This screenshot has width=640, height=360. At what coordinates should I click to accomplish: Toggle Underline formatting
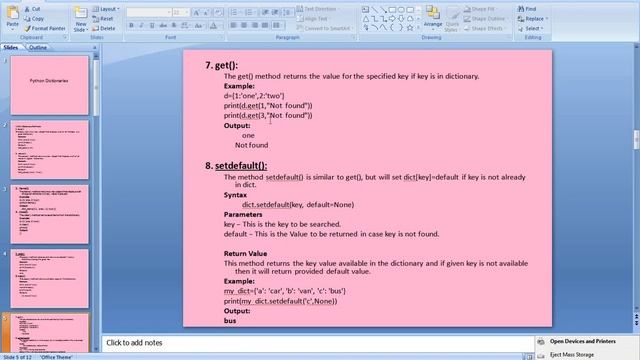click(152, 26)
